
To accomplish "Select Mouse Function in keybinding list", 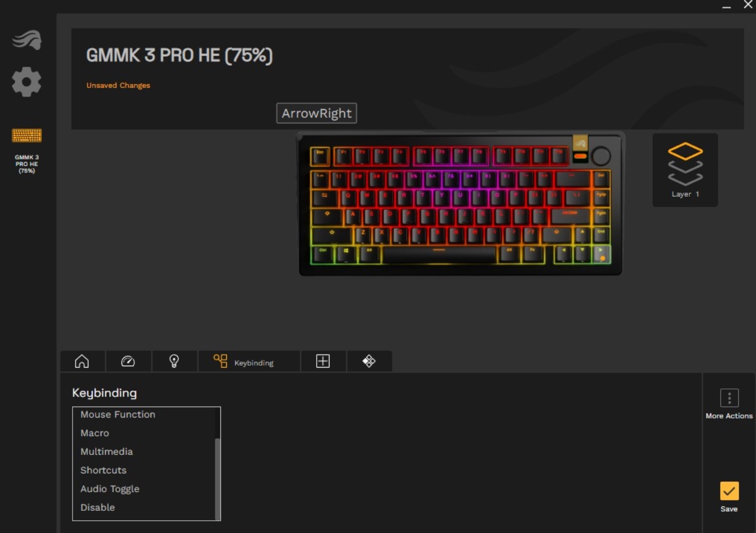I will point(118,415).
